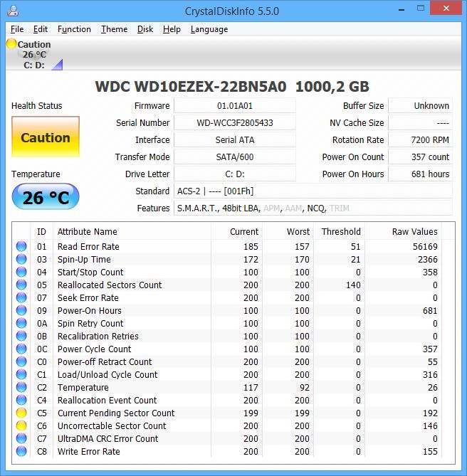Open the Theme menu
This screenshot has width=467, height=476.
tap(114, 29)
